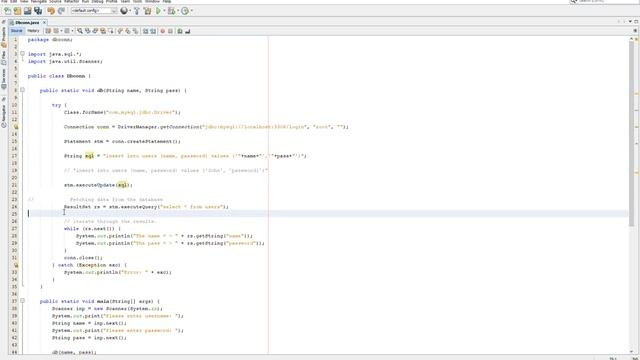Click the Redo arrow icon
The height and width of the screenshot is (360, 640).
[61, 11]
